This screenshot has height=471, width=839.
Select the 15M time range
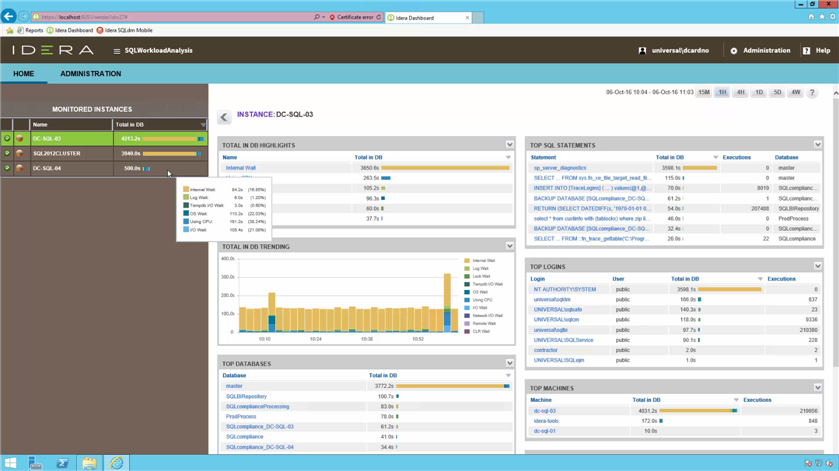704,93
